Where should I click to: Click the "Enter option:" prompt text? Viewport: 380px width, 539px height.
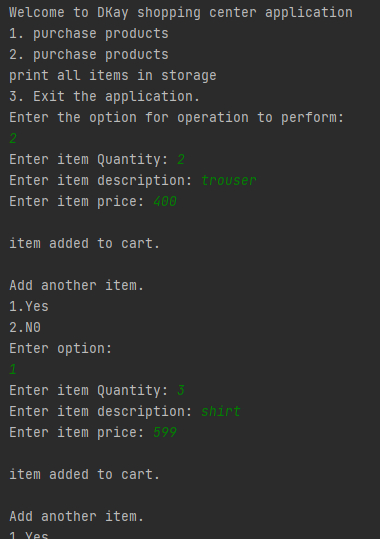[61, 349]
